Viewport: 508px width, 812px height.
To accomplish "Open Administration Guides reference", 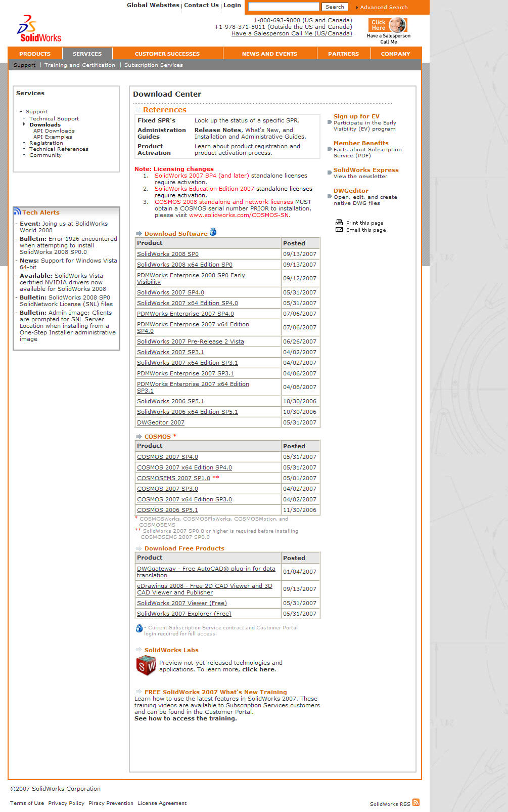I will point(162,133).
